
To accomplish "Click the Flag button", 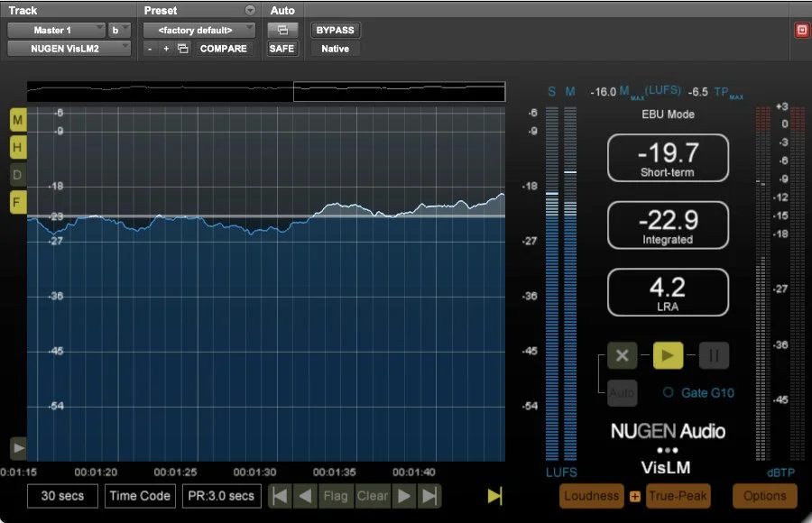I will 336,496.
